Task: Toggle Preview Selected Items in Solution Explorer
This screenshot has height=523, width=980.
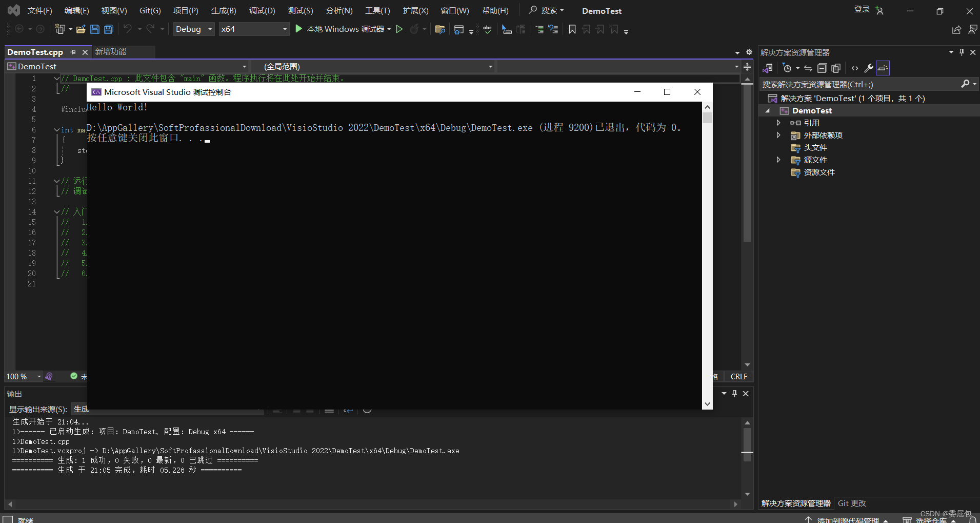Action: pos(883,68)
